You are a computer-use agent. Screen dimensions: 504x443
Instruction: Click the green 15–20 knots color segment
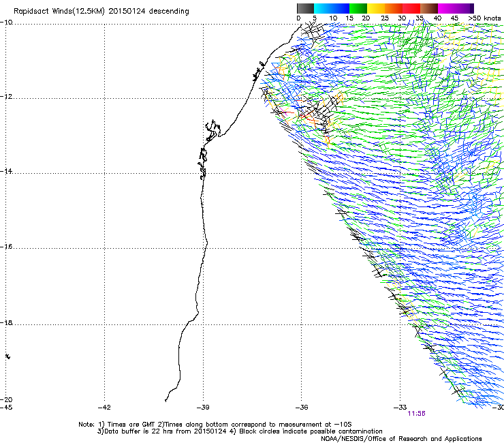(x=358, y=8)
